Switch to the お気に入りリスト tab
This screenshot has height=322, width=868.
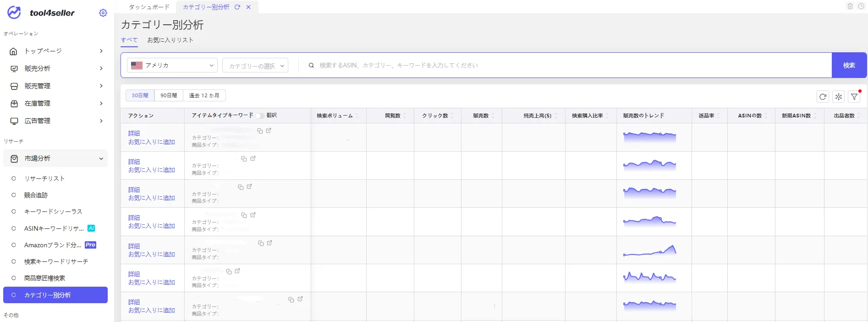pyautogui.click(x=170, y=40)
